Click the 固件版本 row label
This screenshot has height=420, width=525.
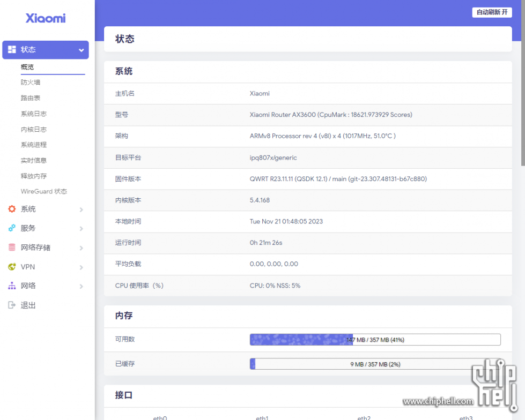coord(128,179)
